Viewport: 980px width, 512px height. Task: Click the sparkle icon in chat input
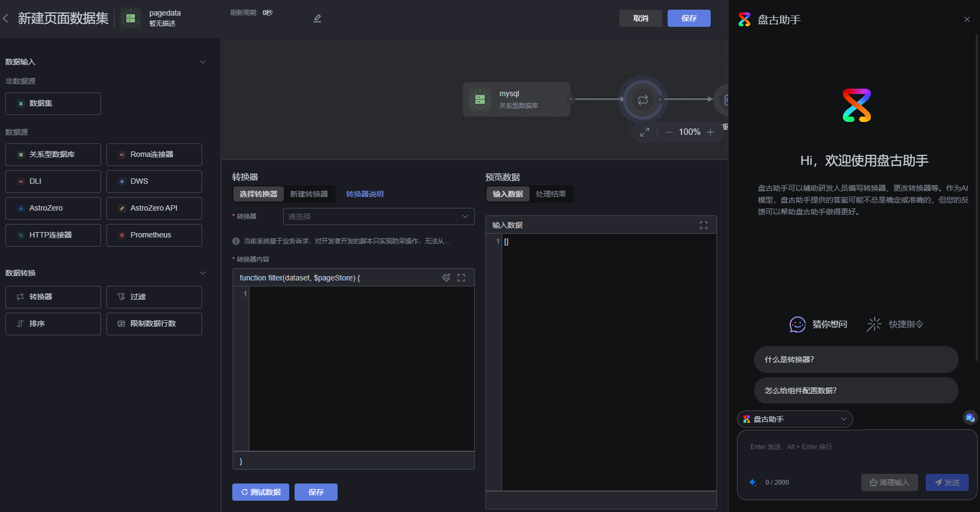tap(753, 482)
